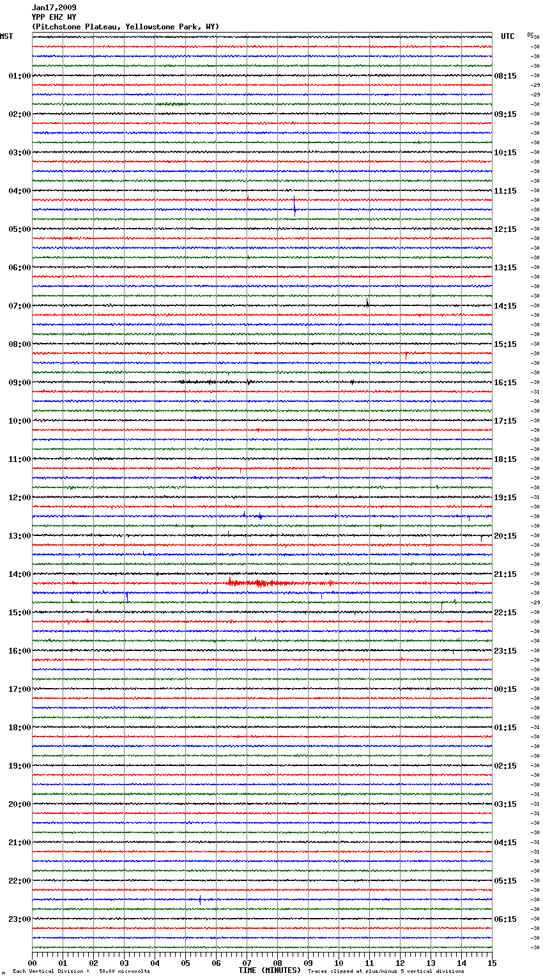Click the 13:00 MST time label

20,536
